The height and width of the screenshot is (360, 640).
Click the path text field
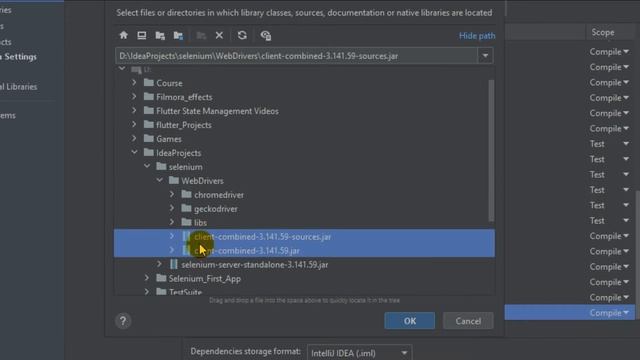tap(296, 56)
